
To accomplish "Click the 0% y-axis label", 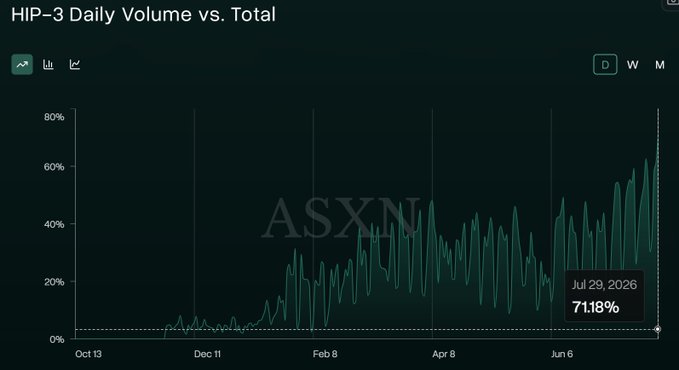I will [57, 340].
